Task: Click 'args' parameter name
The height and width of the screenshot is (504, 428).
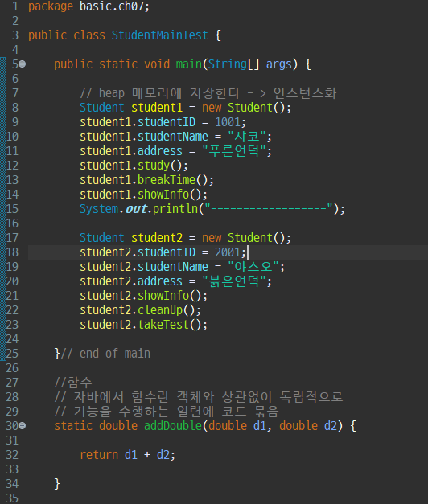Action: pos(278,64)
